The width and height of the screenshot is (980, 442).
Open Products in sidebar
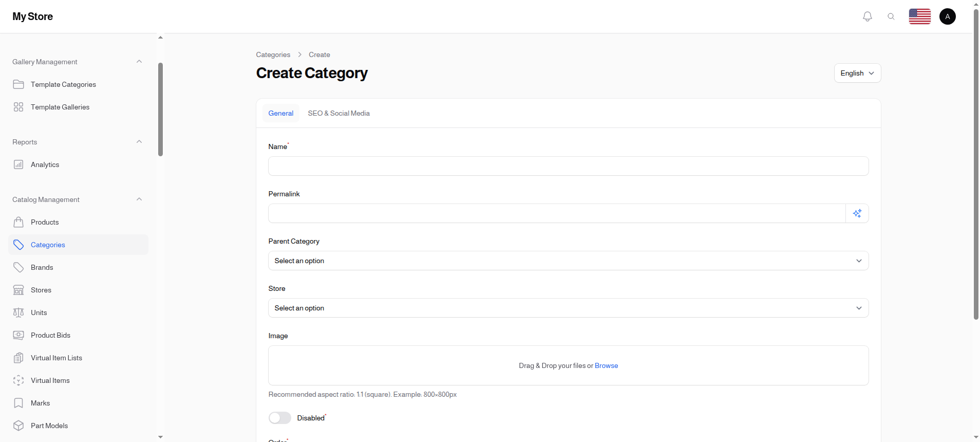pos(78,222)
